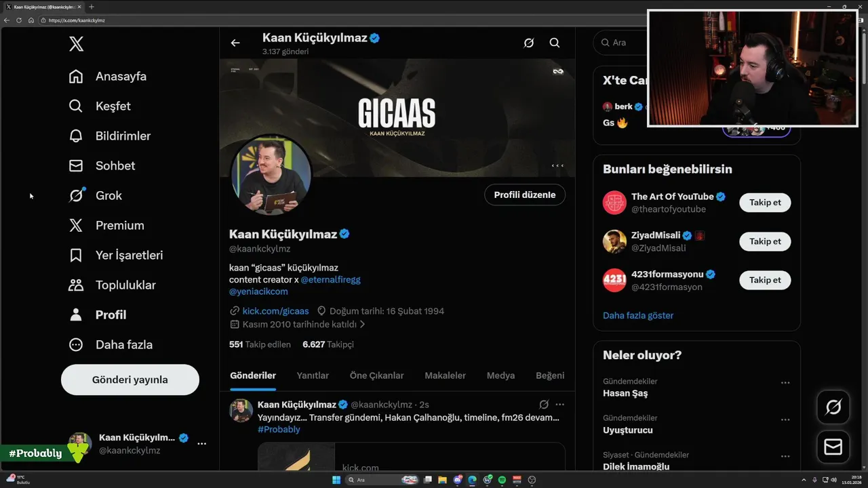Click the blue verified badge beside profile name
The height and width of the screenshot is (488, 868).
tap(344, 235)
